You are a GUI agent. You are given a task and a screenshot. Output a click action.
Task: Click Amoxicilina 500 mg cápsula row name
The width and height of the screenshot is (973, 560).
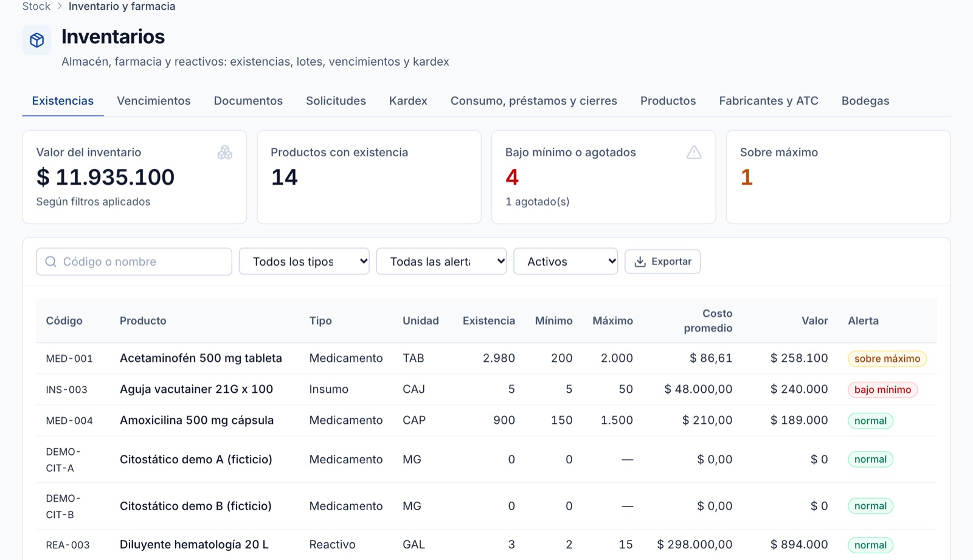coord(196,420)
